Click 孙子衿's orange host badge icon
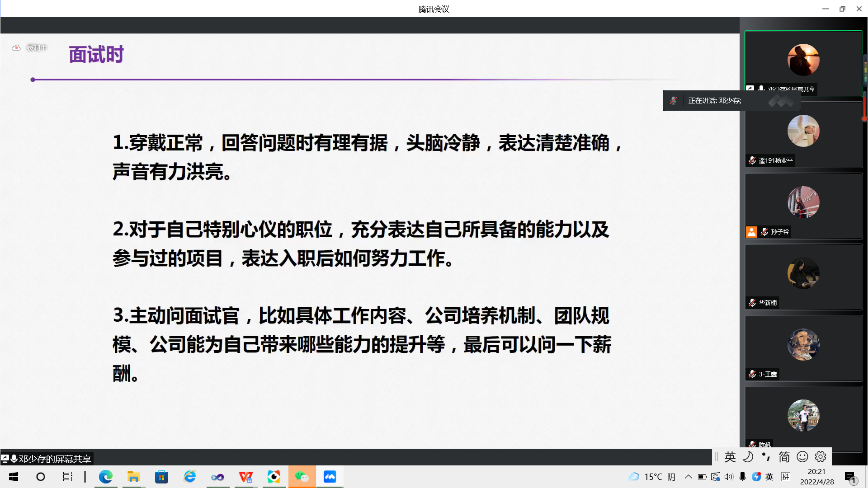The image size is (868, 488). [751, 232]
